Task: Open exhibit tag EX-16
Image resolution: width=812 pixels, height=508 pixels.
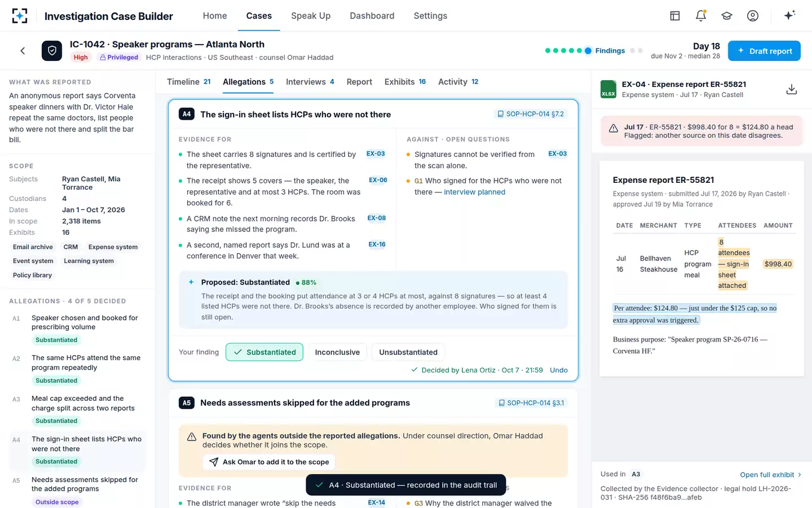Action: [377, 244]
